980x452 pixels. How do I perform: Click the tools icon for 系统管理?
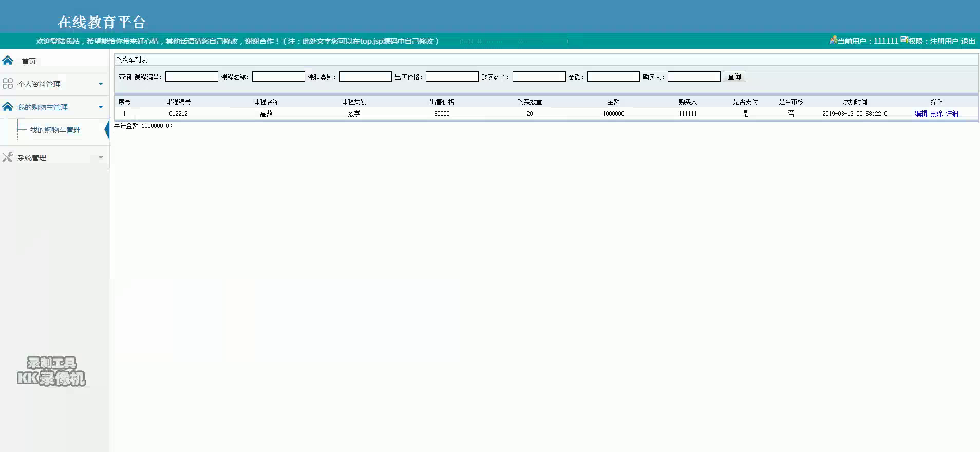(8, 157)
